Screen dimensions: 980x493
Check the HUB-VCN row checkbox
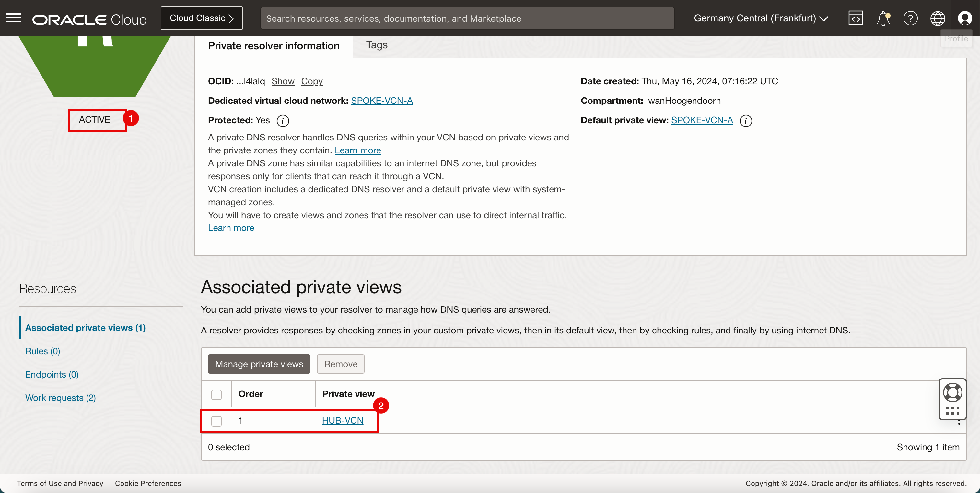tap(216, 421)
